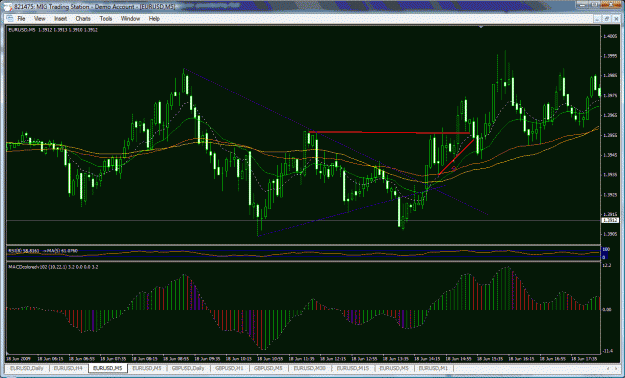Click the EURUSD,M5 chart header price text
625x378 pixels.
point(53,30)
